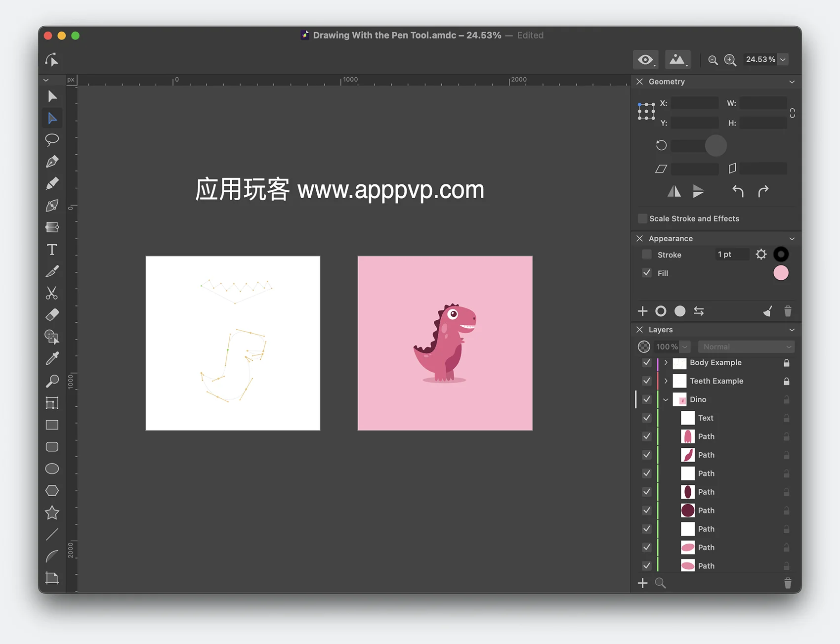Image resolution: width=840 pixels, height=644 pixels.
Task: Click the X position input field
Action: click(x=695, y=103)
